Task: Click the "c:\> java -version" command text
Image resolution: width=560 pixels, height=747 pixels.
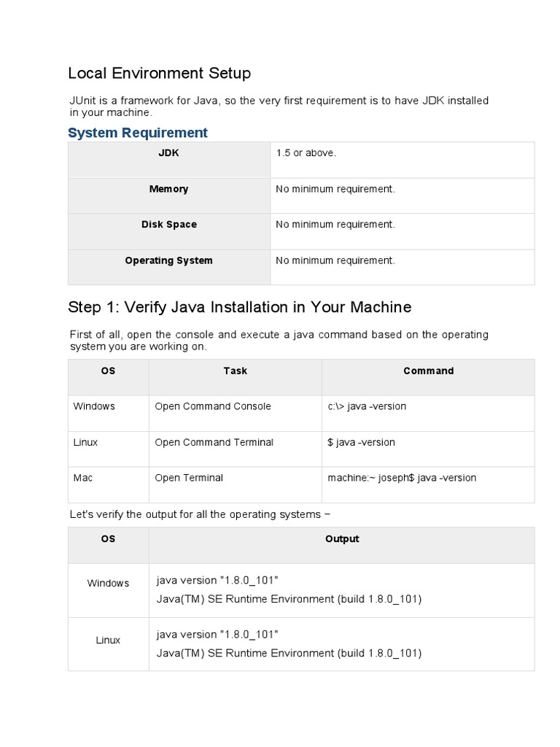Action: pos(367,406)
